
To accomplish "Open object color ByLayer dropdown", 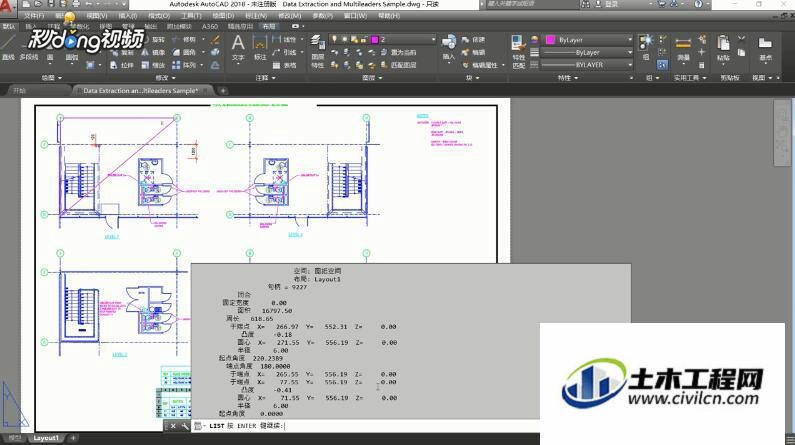I will click(x=630, y=40).
